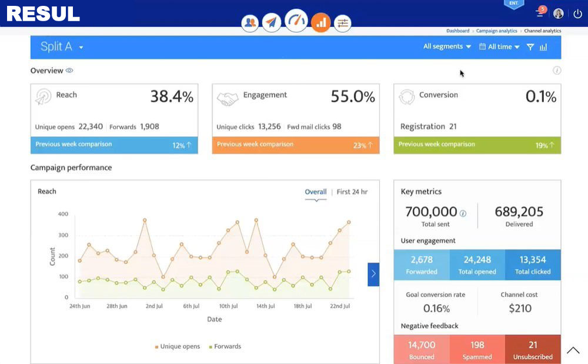The height and width of the screenshot is (364, 588).
Task: Toggle the Unique opens legend entry
Action: pyautogui.click(x=178, y=346)
